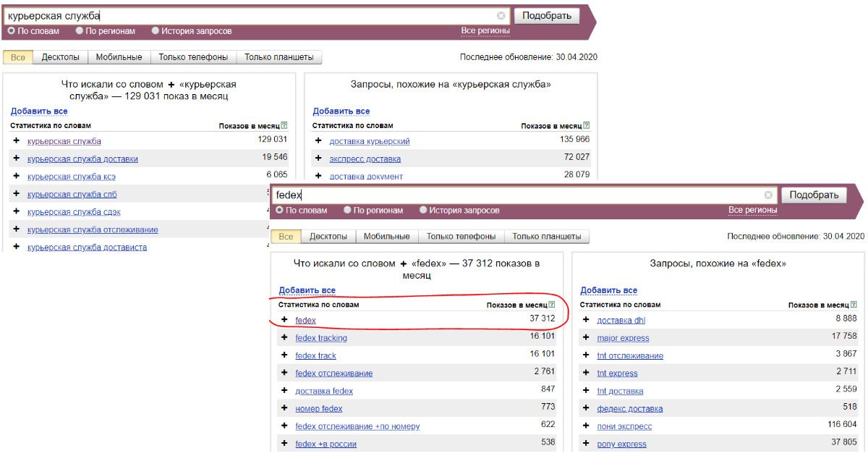Switch to «Десктопы» tab in курьерская служба window
868x456 pixels.
pos(61,57)
